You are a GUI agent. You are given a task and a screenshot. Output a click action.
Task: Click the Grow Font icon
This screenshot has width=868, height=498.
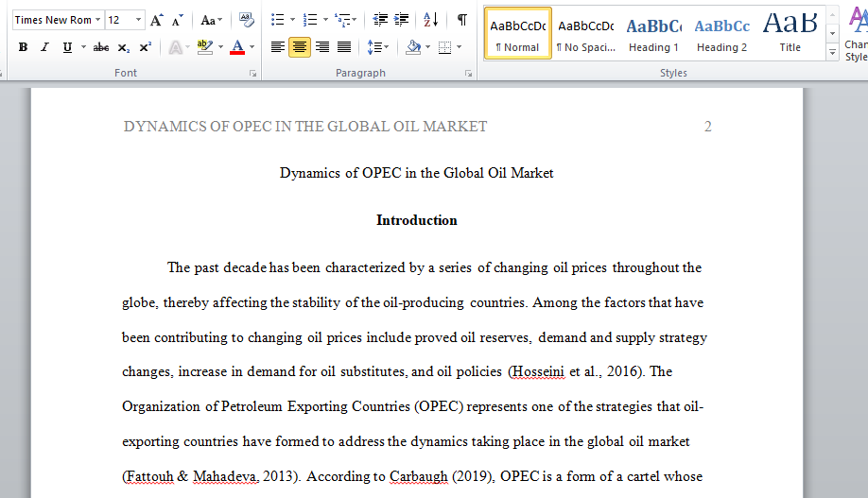[x=157, y=21]
